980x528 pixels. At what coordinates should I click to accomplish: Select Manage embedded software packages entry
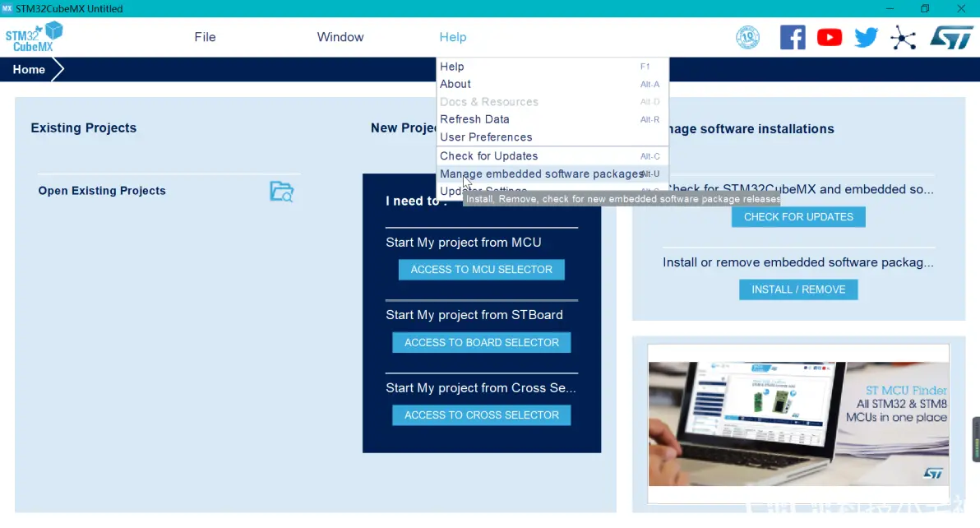tap(552, 174)
